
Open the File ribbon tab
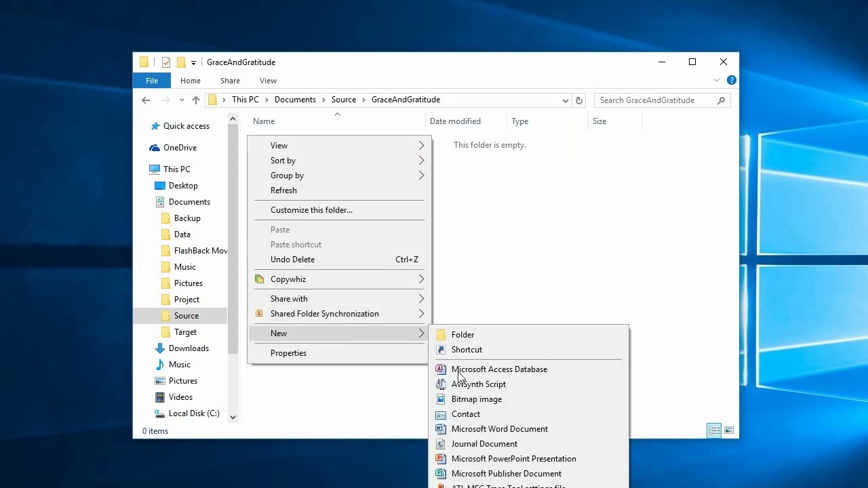[x=152, y=81]
